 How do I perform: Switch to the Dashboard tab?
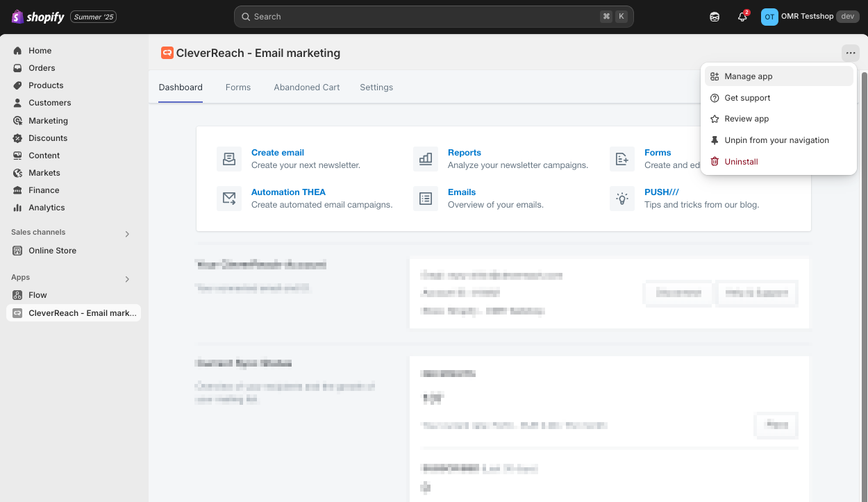coord(181,87)
